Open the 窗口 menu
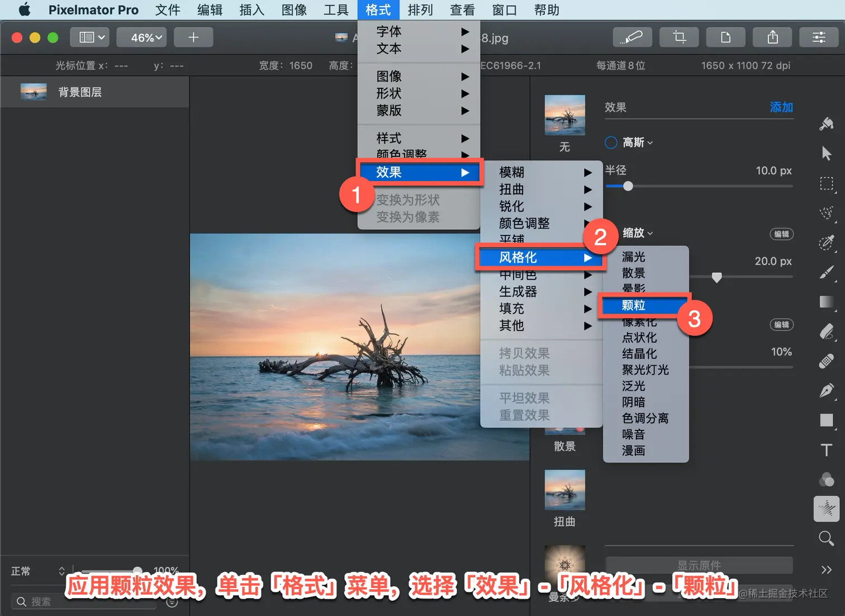 coord(505,10)
